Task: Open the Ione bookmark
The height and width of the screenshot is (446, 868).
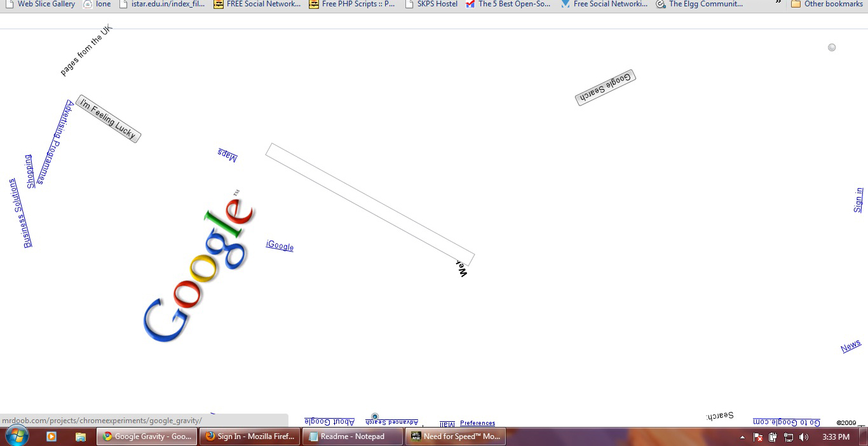Action: pyautogui.click(x=97, y=4)
